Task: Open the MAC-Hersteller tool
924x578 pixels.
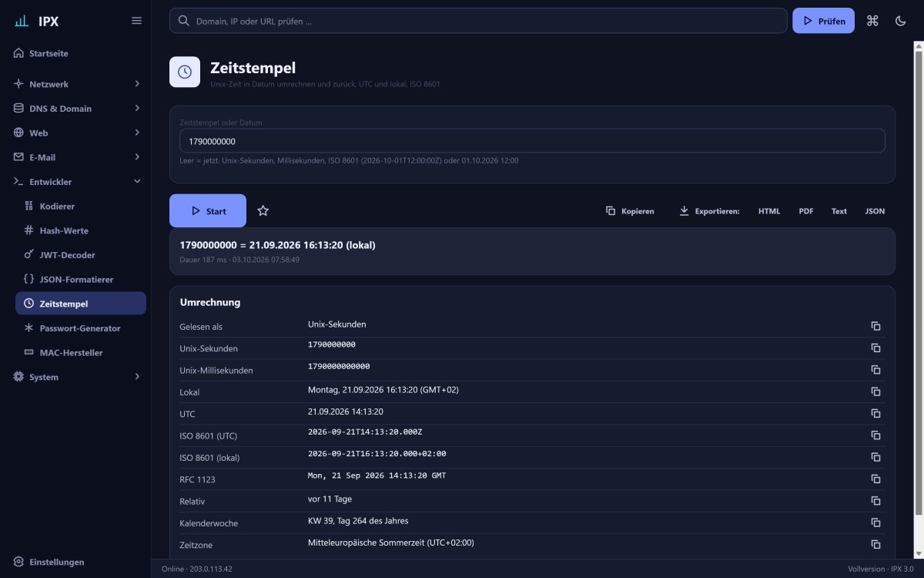Action: click(81, 353)
